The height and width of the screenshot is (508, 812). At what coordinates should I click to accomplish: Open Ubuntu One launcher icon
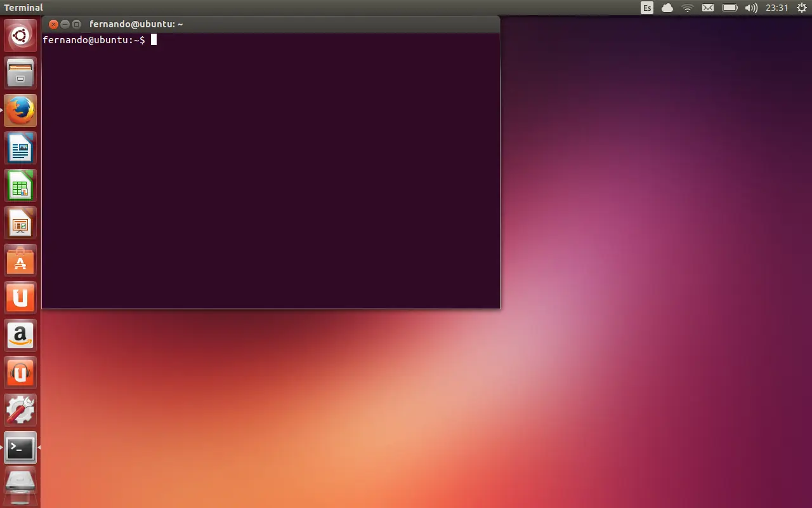click(20, 298)
